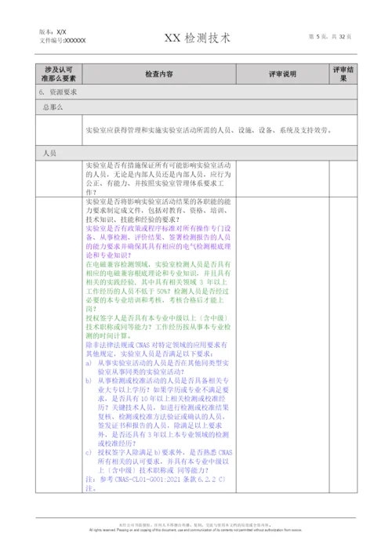
Task: Select the Chinese copyright footer line
Action: coord(195,525)
